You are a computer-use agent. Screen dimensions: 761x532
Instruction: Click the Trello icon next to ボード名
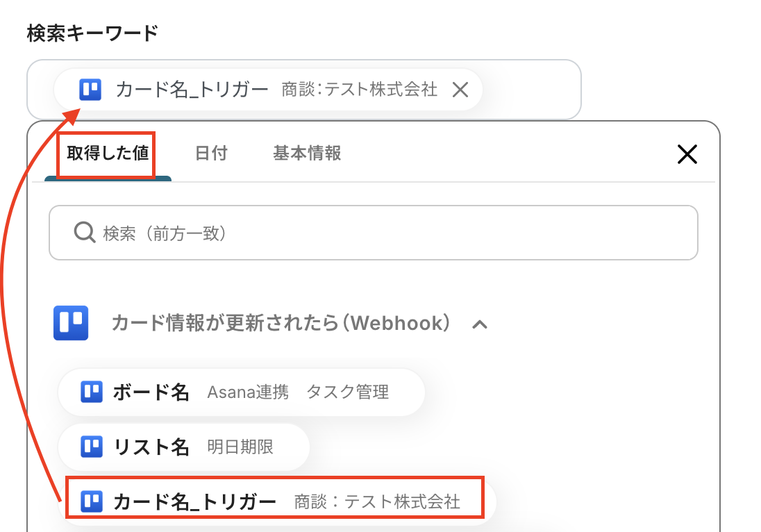click(92, 392)
